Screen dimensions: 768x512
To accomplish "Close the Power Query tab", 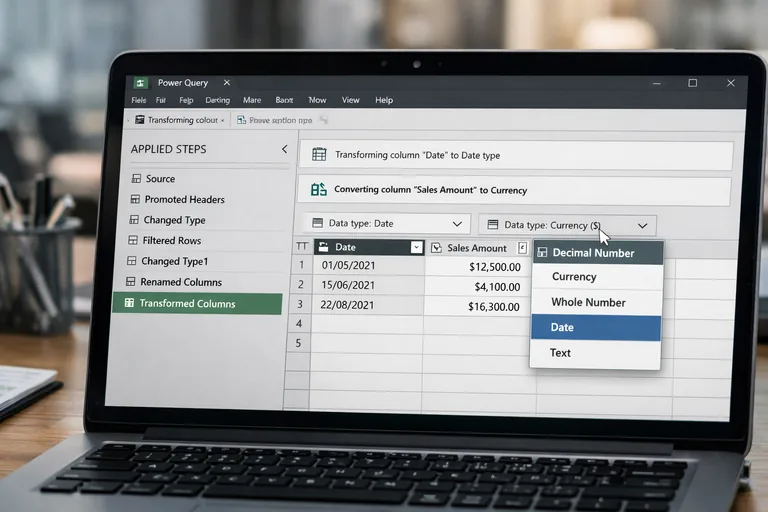I will [227, 83].
